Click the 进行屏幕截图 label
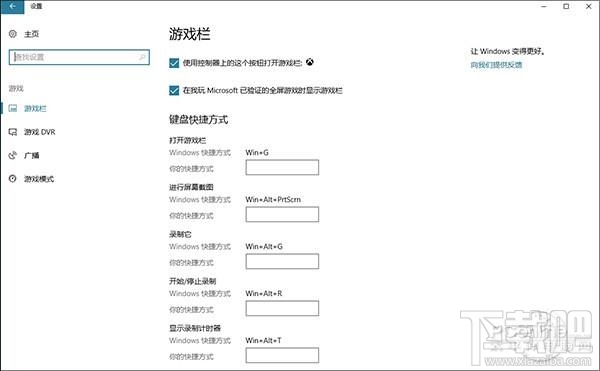The height and width of the screenshot is (371, 600). [191, 187]
